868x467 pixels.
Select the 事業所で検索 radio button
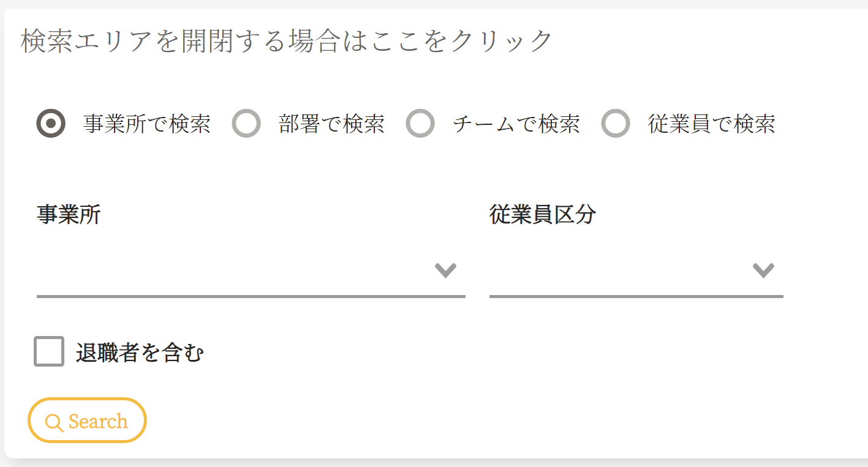51,124
